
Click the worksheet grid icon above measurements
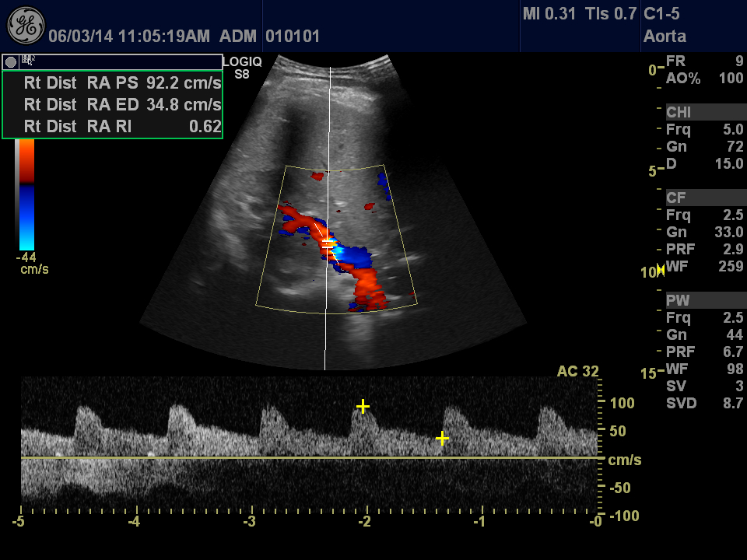tap(29, 61)
